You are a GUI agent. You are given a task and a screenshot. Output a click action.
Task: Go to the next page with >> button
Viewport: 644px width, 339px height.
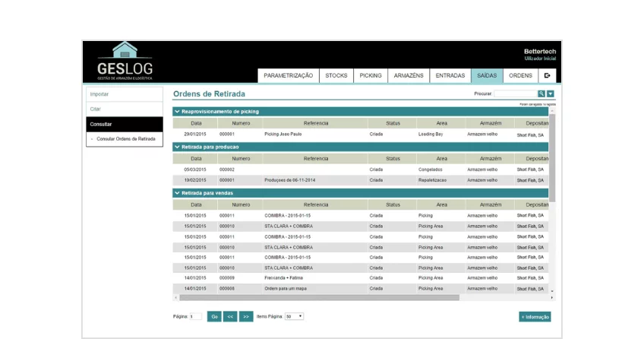pyautogui.click(x=246, y=316)
